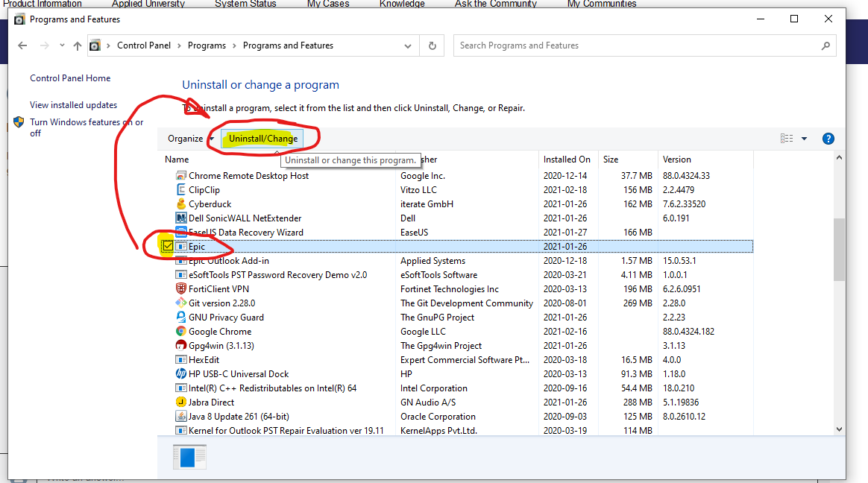Select the ClipClip program icon
Viewport: 868px width, 483px height.
(x=181, y=190)
